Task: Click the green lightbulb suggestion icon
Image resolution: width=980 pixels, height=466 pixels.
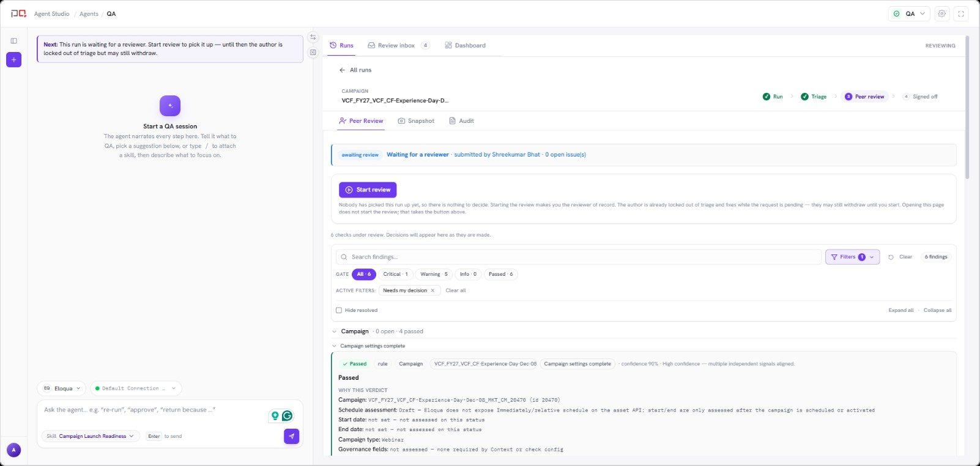Action: point(275,416)
